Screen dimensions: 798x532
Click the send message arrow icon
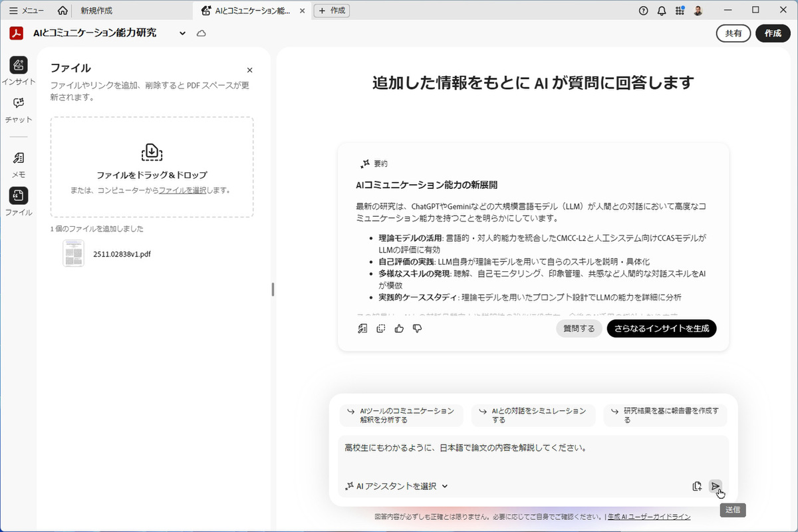point(716,486)
